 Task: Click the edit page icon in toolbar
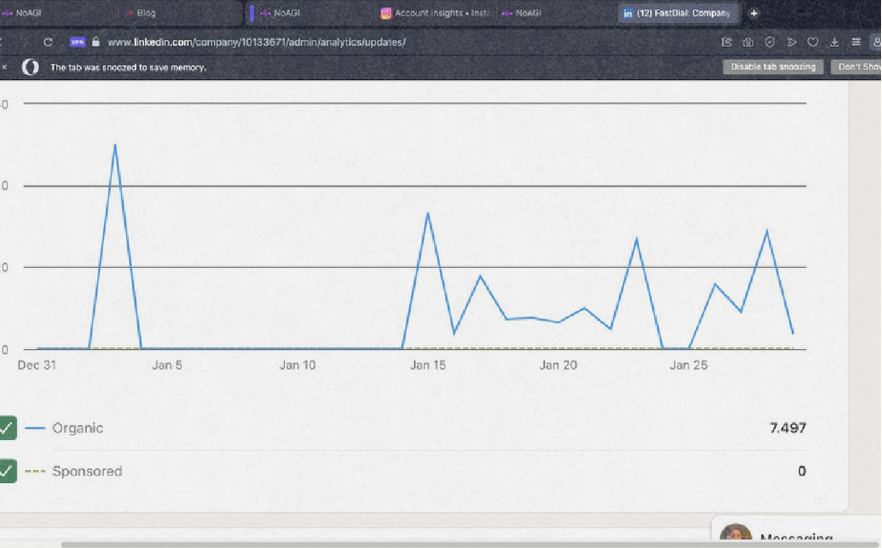[727, 42]
